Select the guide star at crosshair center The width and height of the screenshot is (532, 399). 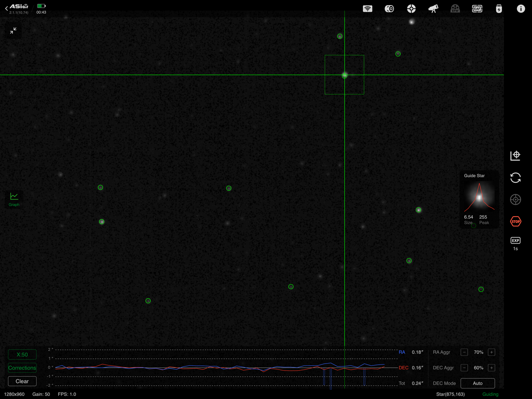click(x=344, y=76)
